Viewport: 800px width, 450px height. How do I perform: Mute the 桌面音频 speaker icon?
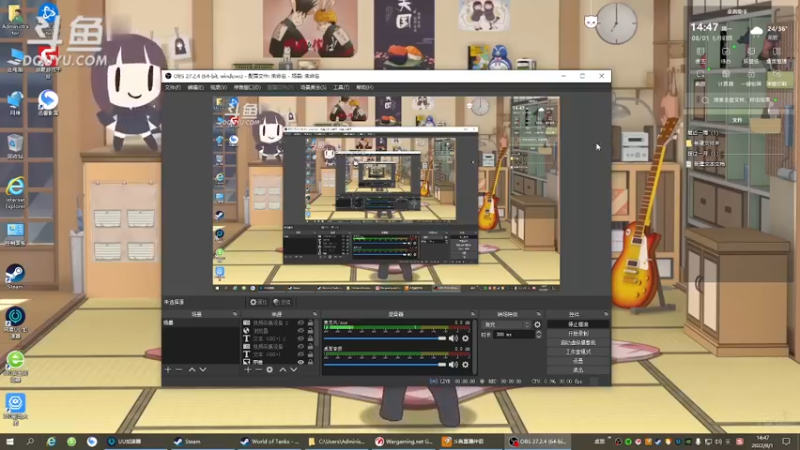pyautogui.click(x=453, y=365)
